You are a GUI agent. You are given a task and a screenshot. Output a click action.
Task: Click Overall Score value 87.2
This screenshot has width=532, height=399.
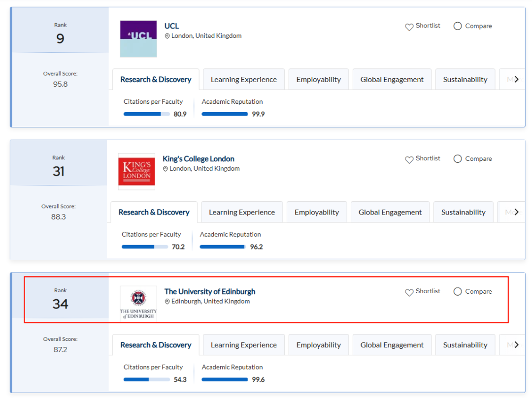pos(61,350)
